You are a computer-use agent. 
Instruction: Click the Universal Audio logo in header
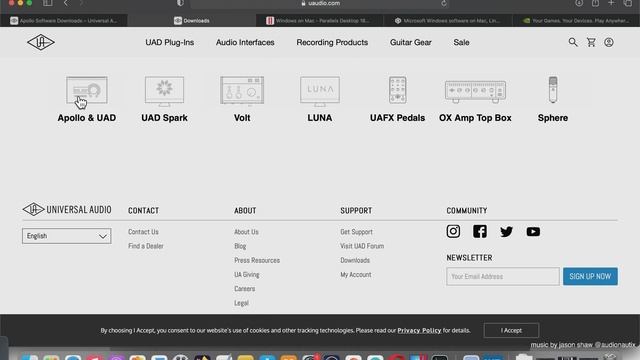pyautogui.click(x=41, y=42)
